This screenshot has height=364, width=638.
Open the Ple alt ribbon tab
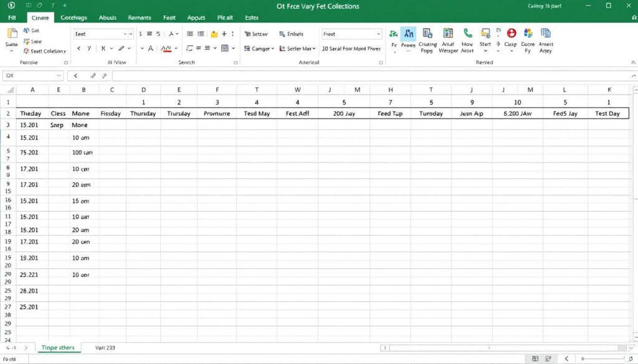225,17
